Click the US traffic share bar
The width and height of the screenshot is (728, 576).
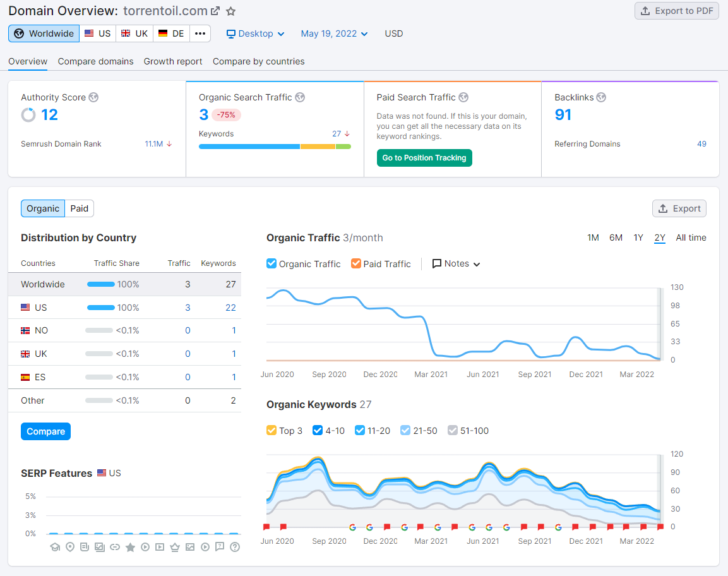point(101,308)
